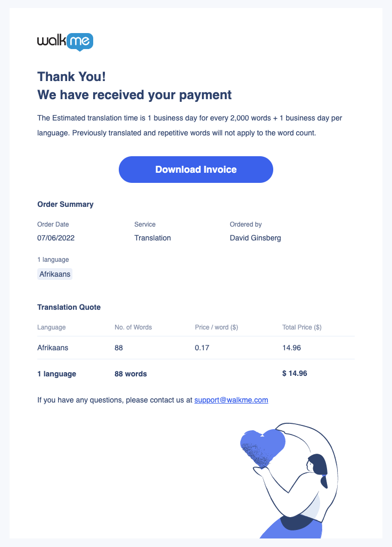
Task: Click the name David Ginsberg
Action: pos(255,238)
